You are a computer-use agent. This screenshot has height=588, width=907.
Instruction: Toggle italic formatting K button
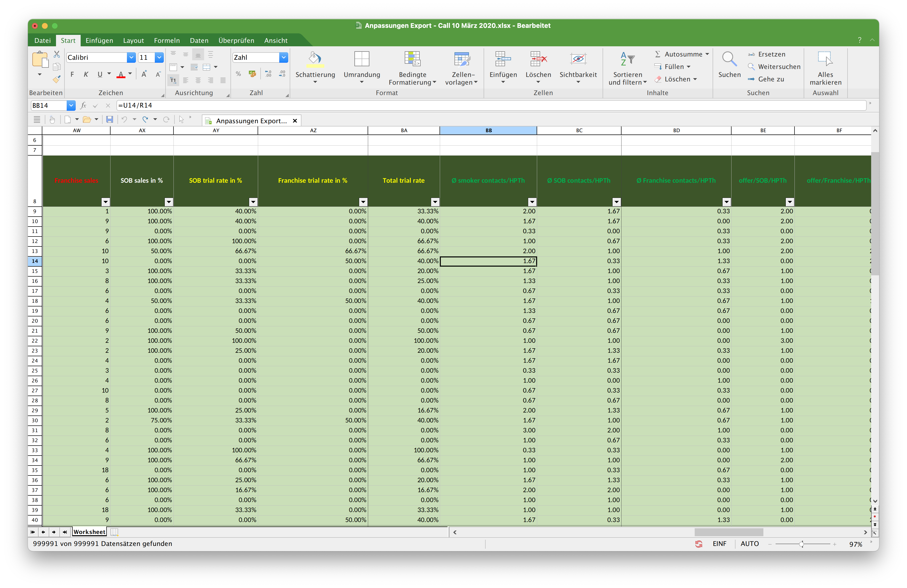86,74
